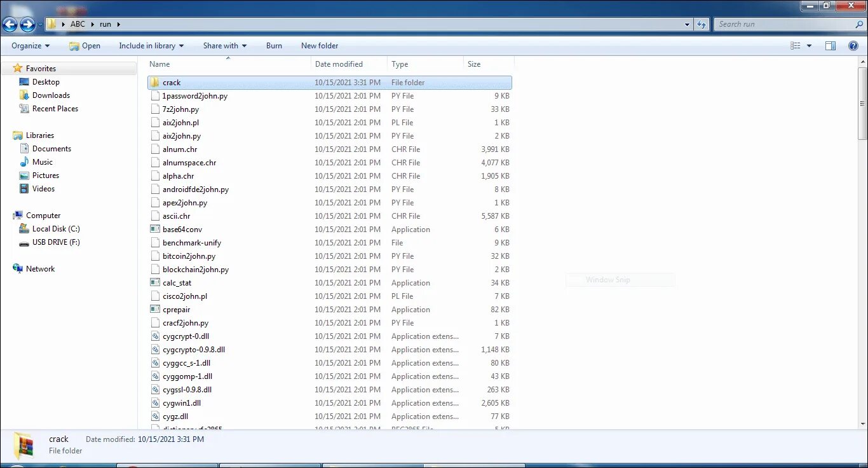Click the New folder button

click(x=320, y=46)
